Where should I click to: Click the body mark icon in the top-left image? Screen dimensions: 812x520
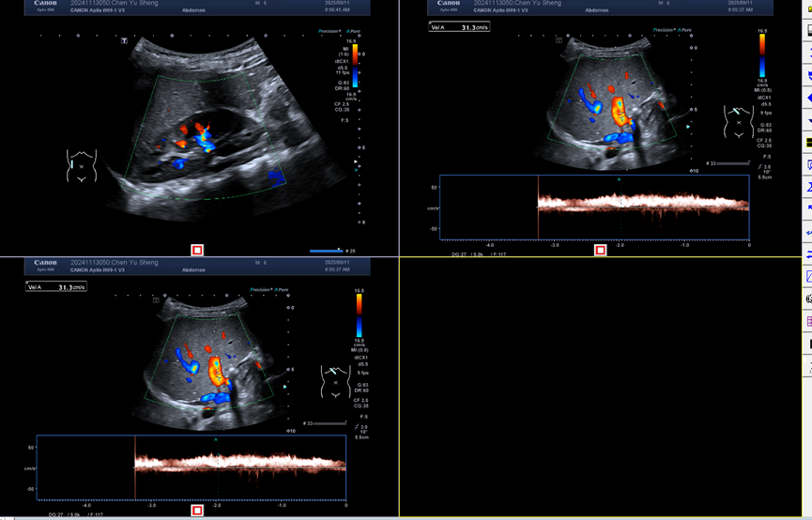(x=82, y=165)
